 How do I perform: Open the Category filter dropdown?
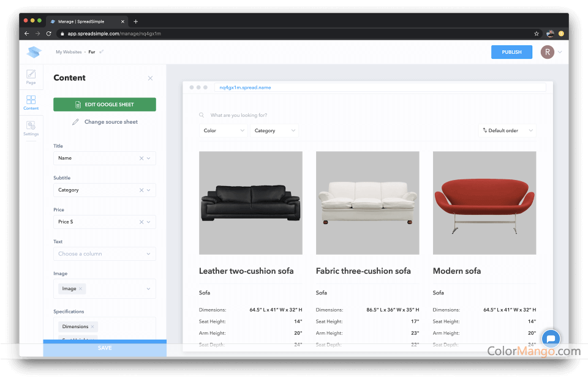tap(274, 130)
